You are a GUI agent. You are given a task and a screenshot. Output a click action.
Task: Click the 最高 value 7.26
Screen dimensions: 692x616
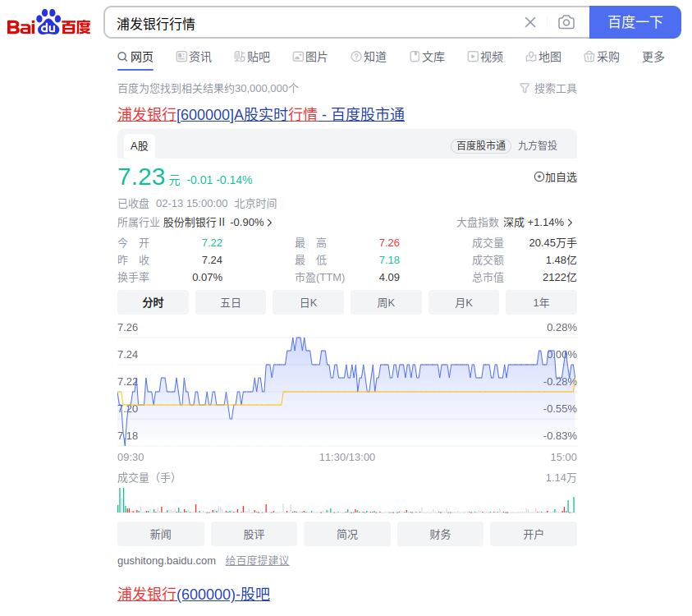(x=389, y=243)
